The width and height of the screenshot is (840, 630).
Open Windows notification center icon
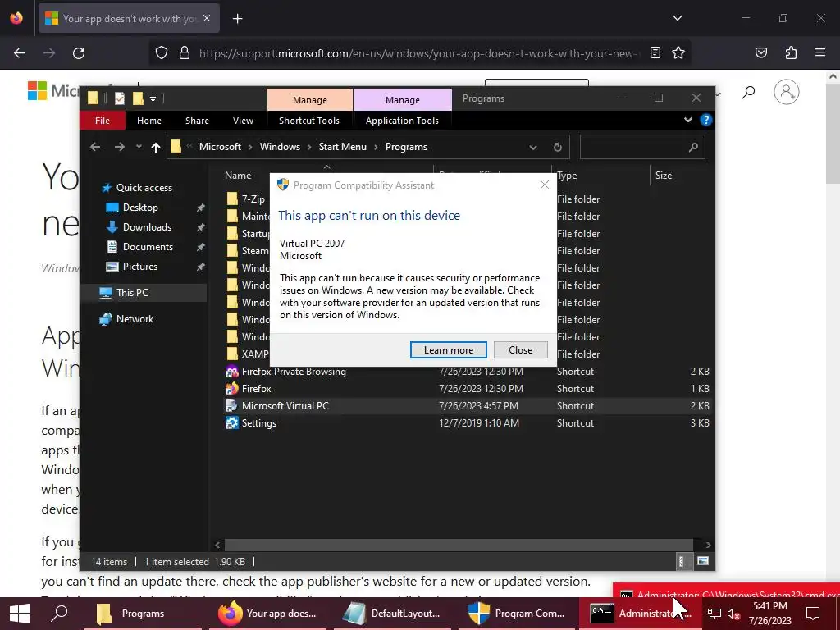pos(813,614)
